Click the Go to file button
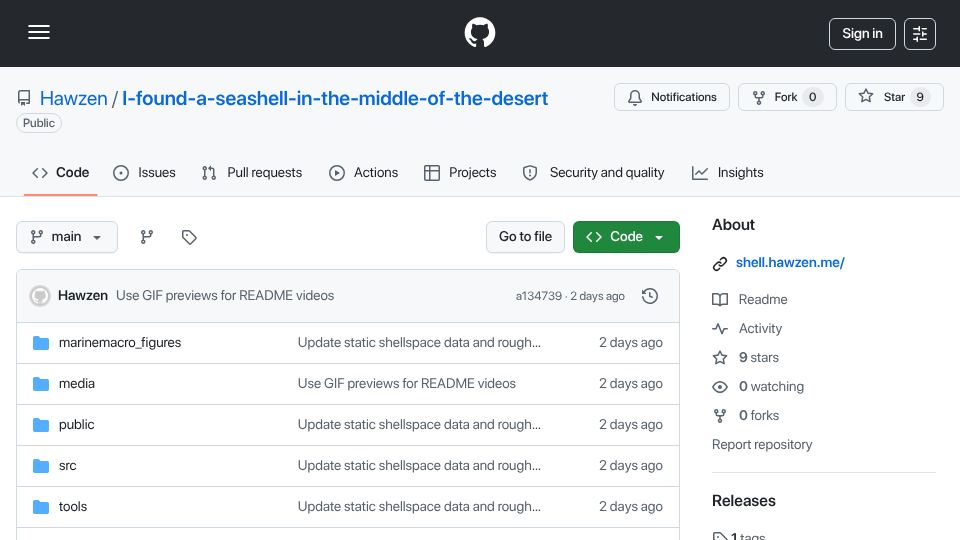960x540 pixels. click(x=525, y=237)
